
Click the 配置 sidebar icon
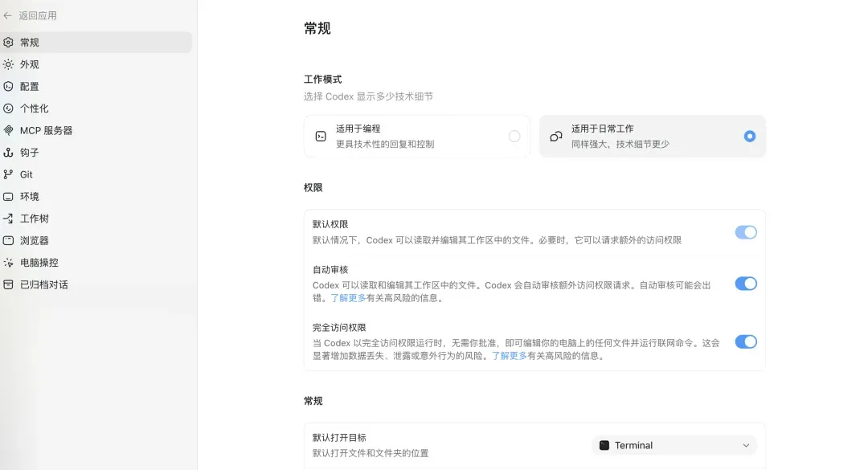[x=8, y=86]
